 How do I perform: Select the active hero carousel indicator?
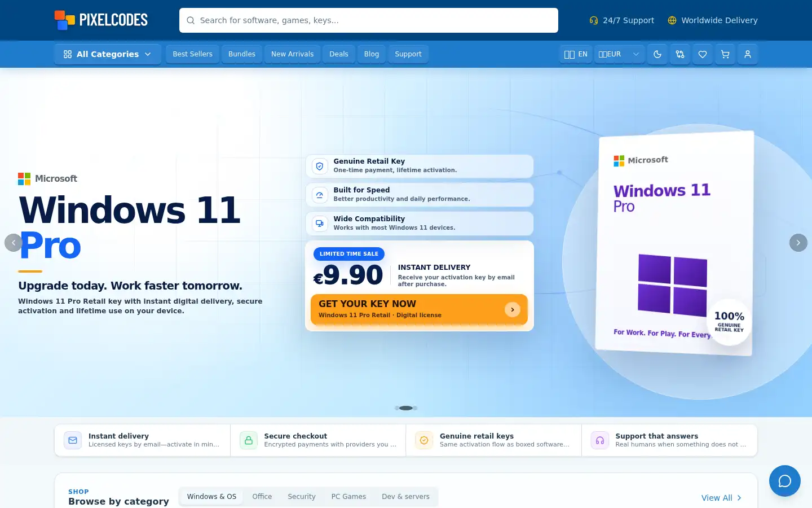406,408
